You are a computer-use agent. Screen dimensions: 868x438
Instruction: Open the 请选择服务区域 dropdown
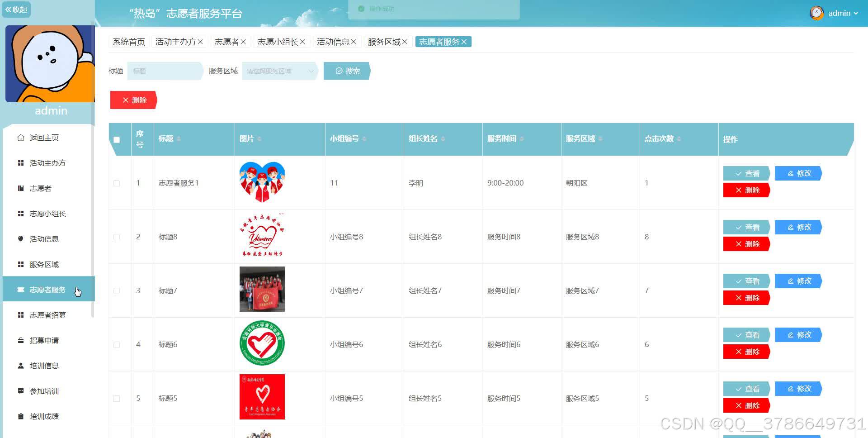pos(279,71)
